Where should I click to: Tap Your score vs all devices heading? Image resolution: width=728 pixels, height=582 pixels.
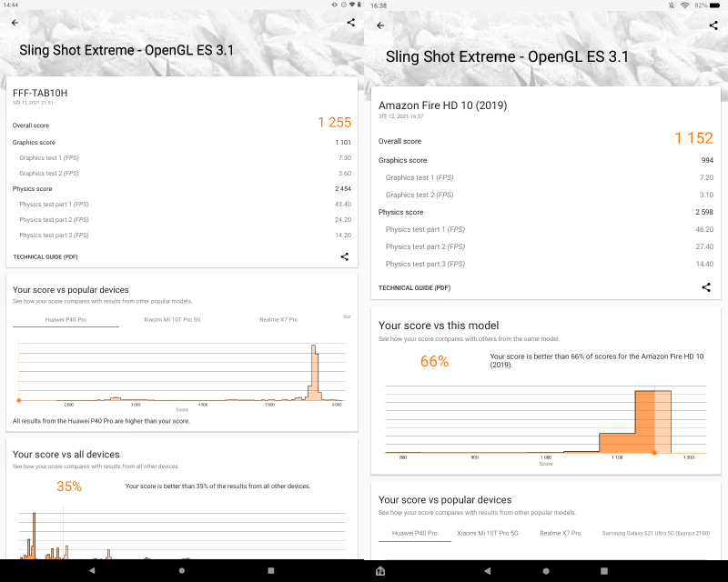point(66,455)
